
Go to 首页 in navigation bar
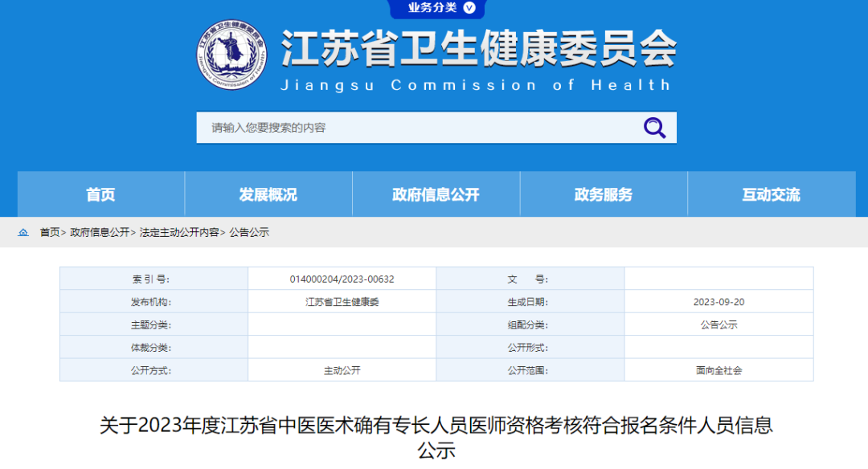pyautogui.click(x=100, y=194)
